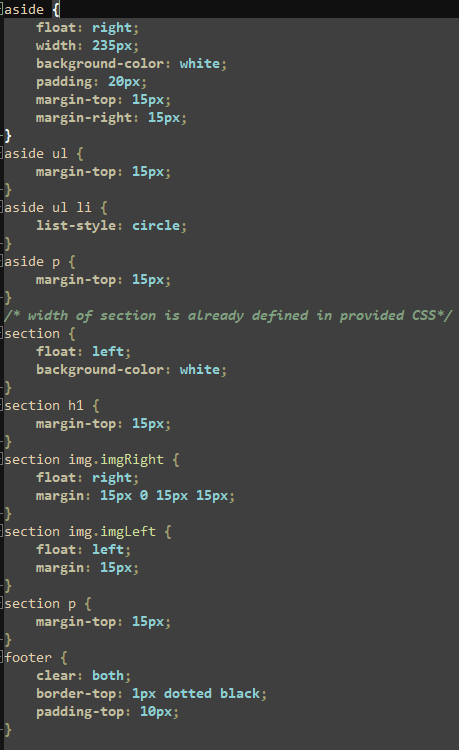This screenshot has width=459, height=750.
Task: Collapse the 'section p' rule block
Action: click(2, 604)
